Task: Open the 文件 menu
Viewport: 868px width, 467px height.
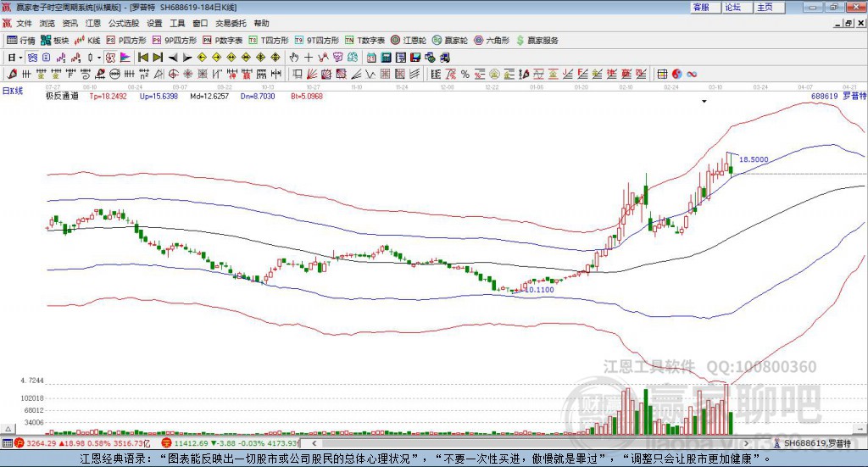Action: pos(24,23)
